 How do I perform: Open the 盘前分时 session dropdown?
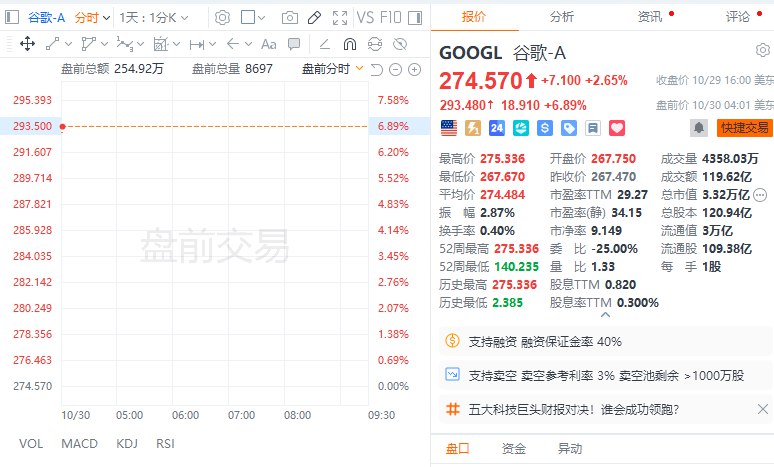tap(332, 69)
